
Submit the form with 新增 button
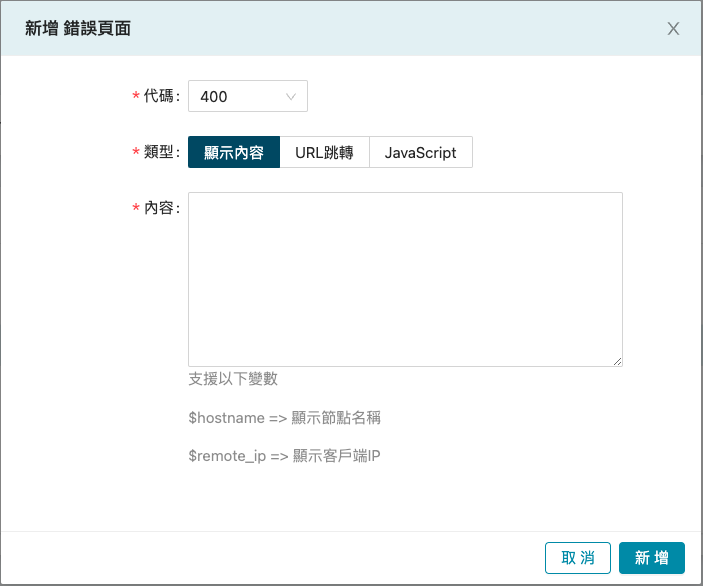651,558
